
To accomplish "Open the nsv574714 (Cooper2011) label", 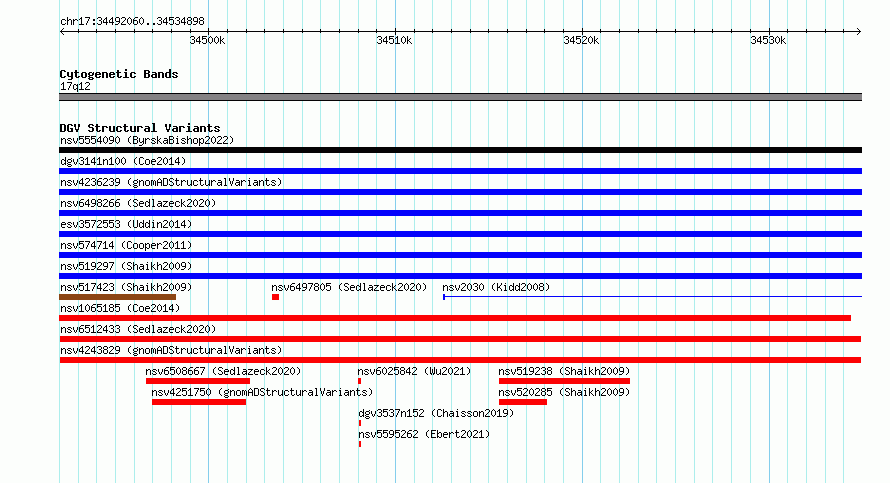I will pos(126,245).
